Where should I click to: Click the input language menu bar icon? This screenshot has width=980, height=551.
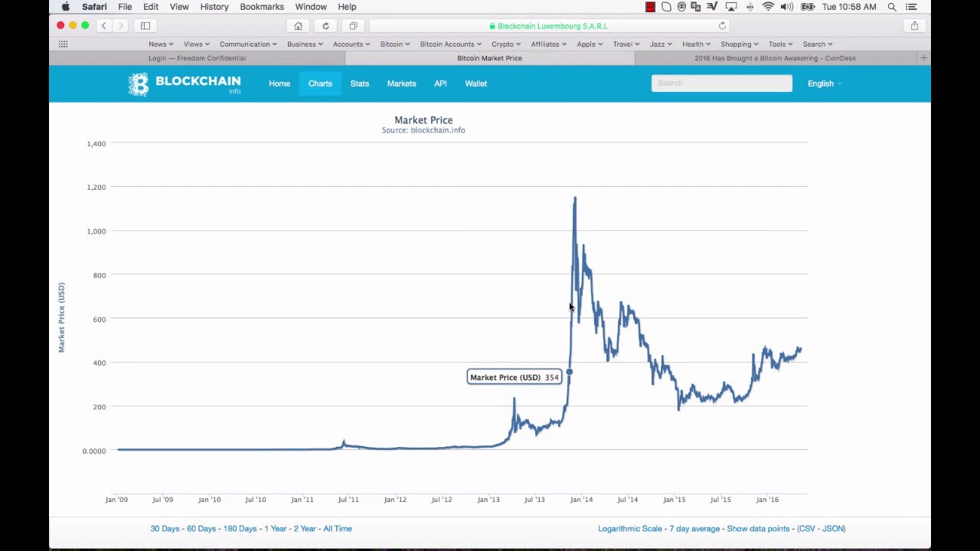coord(696,7)
